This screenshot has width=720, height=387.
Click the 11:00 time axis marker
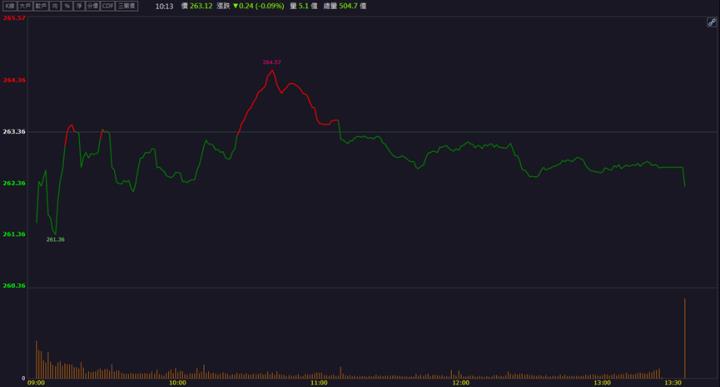pos(319,382)
